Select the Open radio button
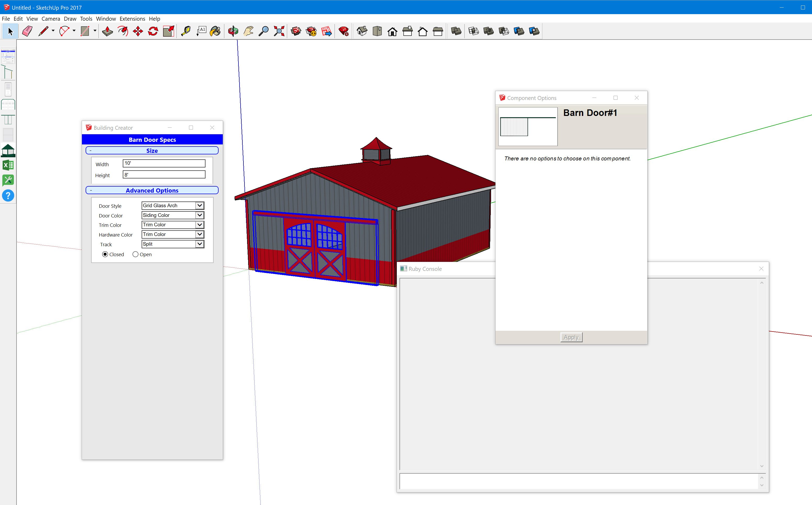Screen dimensions: 812x505 (135, 255)
